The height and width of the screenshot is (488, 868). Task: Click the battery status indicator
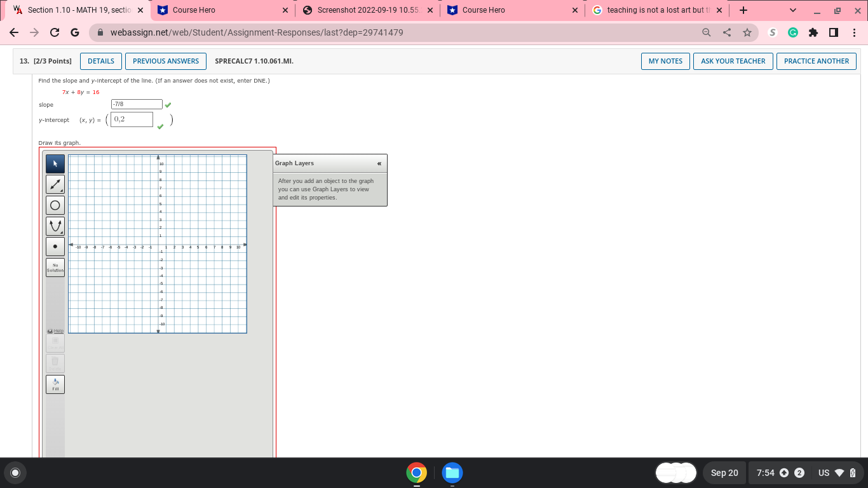point(852,473)
